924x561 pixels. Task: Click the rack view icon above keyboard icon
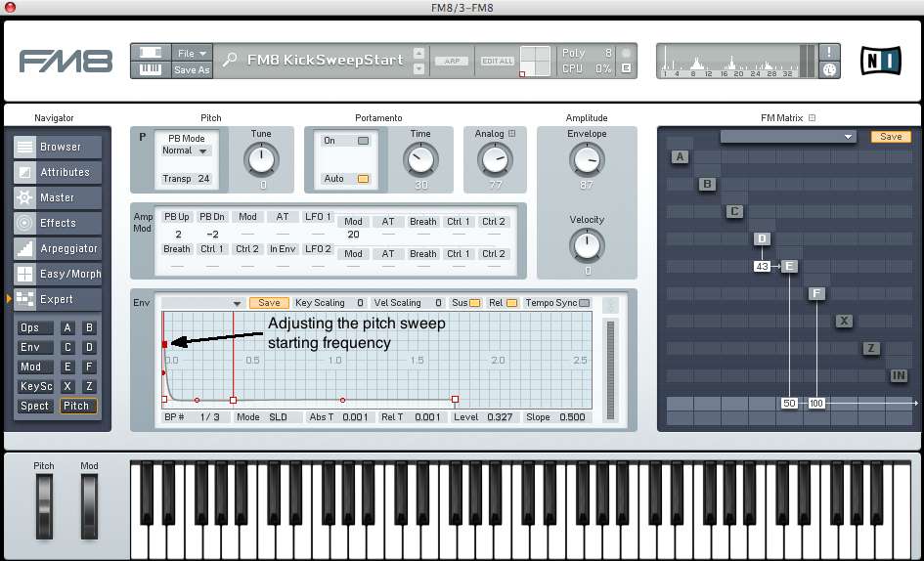point(151,52)
